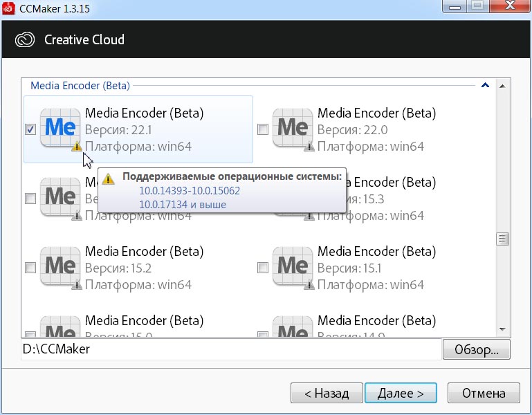The image size is (532, 415).
Task: Click the Media Encoder 22.0 Me icon
Action: tap(293, 128)
